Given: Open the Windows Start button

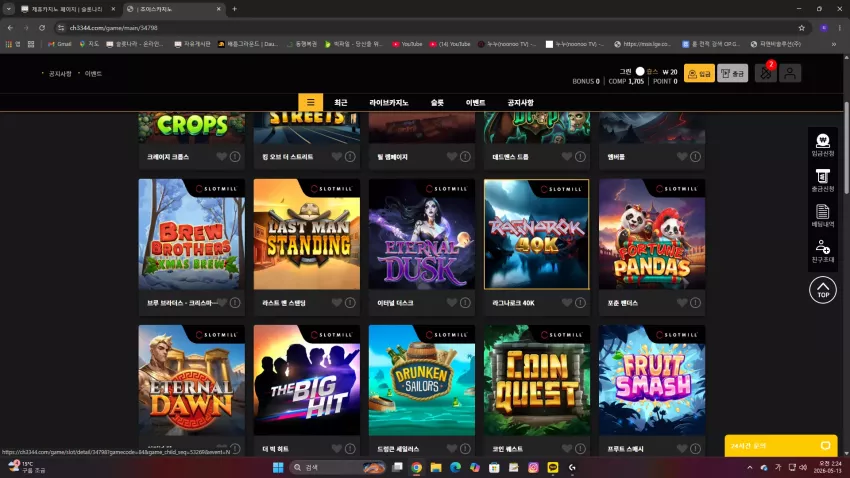Looking at the screenshot, I should click(x=278, y=467).
